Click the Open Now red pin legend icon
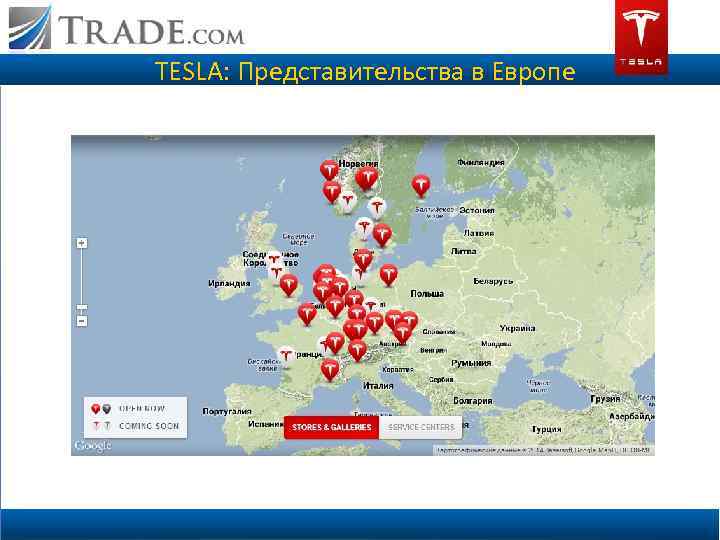The height and width of the screenshot is (540, 720). pos(96,408)
